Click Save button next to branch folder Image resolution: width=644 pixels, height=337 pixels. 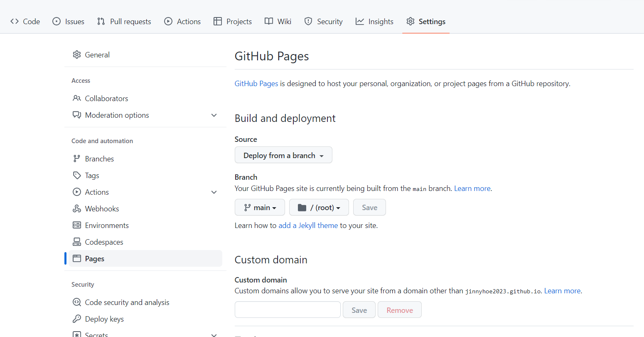click(369, 207)
